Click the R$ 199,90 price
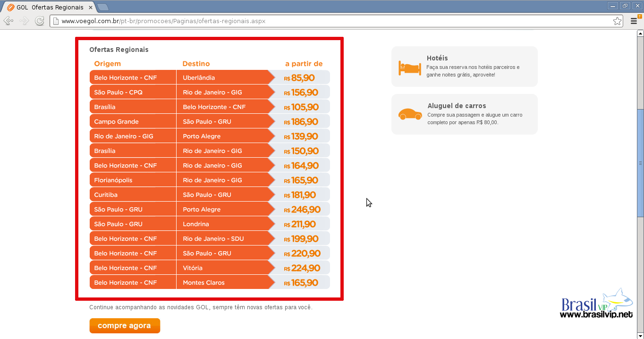644x339 pixels. click(301, 239)
